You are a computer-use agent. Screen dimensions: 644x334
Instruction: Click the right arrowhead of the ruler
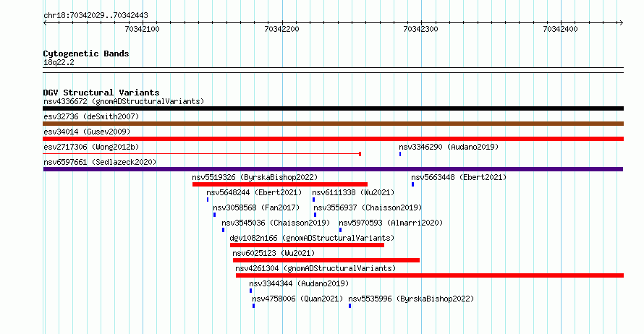click(x=622, y=23)
